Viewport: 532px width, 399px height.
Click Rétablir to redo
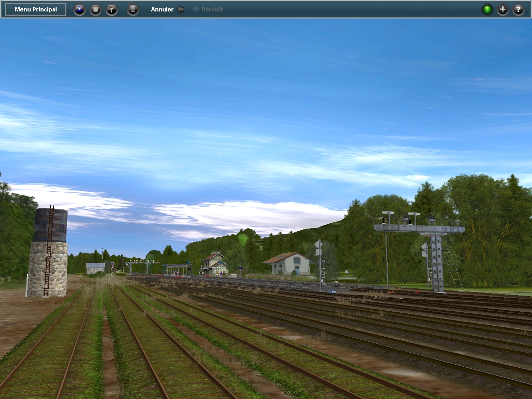coord(212,9)
